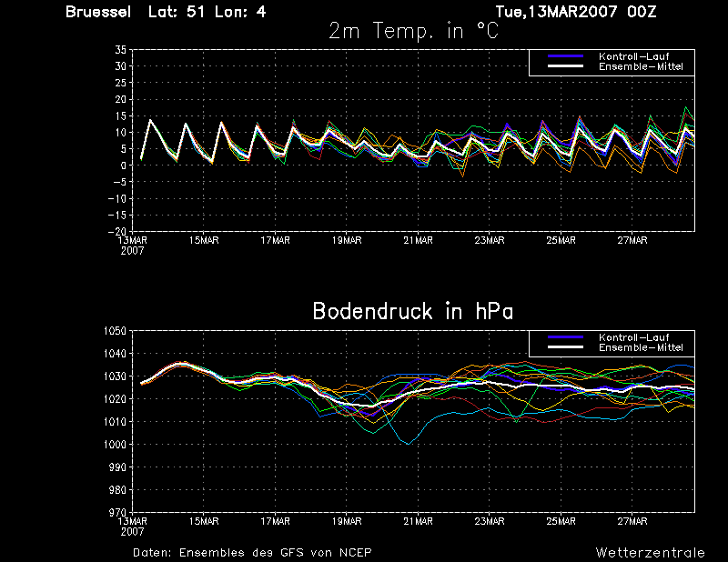Click the 23MAR tick on temperature axis

click(490, 240)
